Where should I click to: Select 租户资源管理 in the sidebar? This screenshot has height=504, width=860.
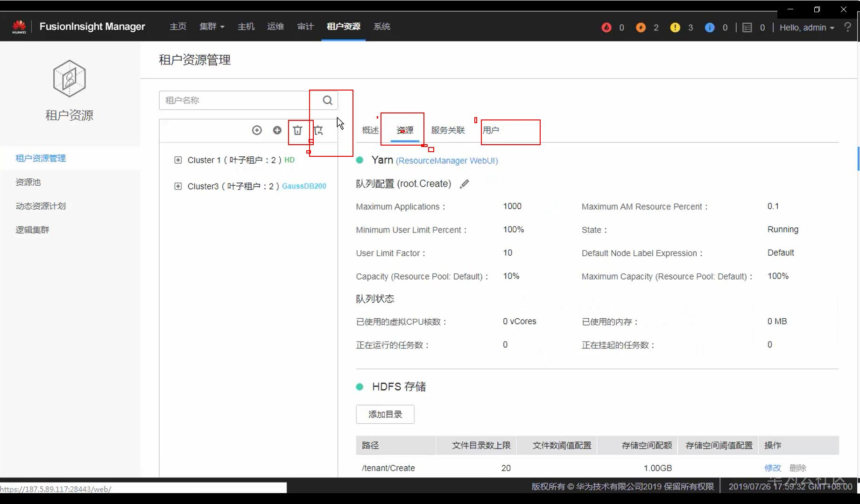[41, 158]
